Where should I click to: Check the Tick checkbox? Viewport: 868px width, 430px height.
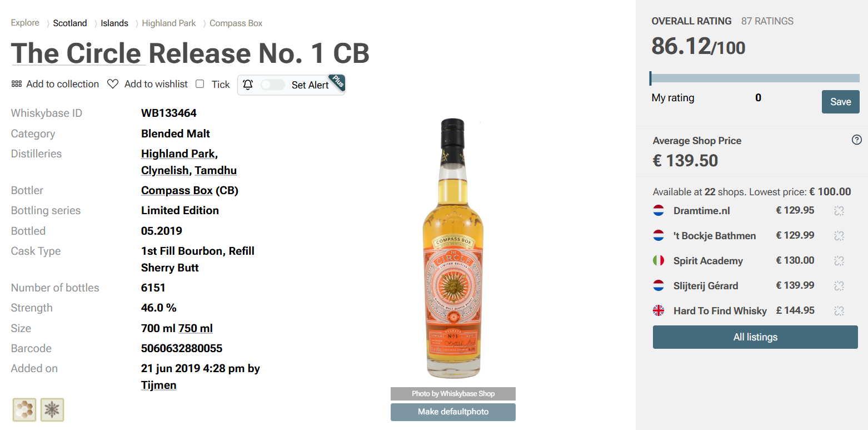click(x=200, y=84)
